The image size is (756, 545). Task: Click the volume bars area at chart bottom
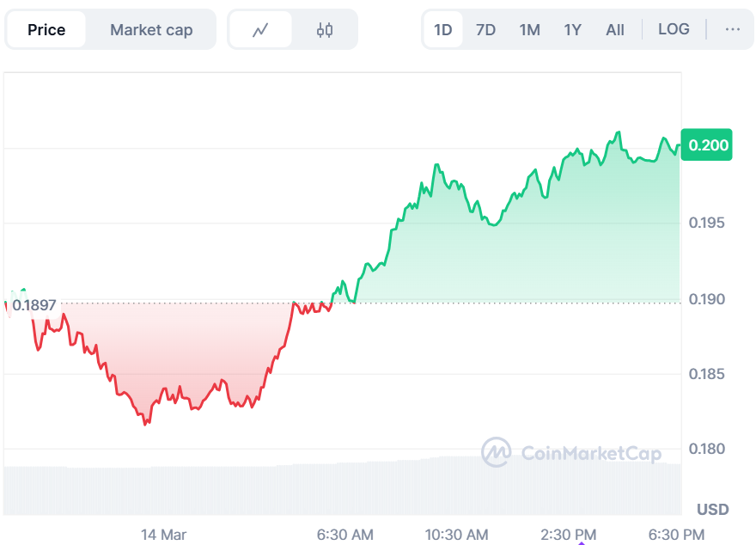(x=344, y=488)
